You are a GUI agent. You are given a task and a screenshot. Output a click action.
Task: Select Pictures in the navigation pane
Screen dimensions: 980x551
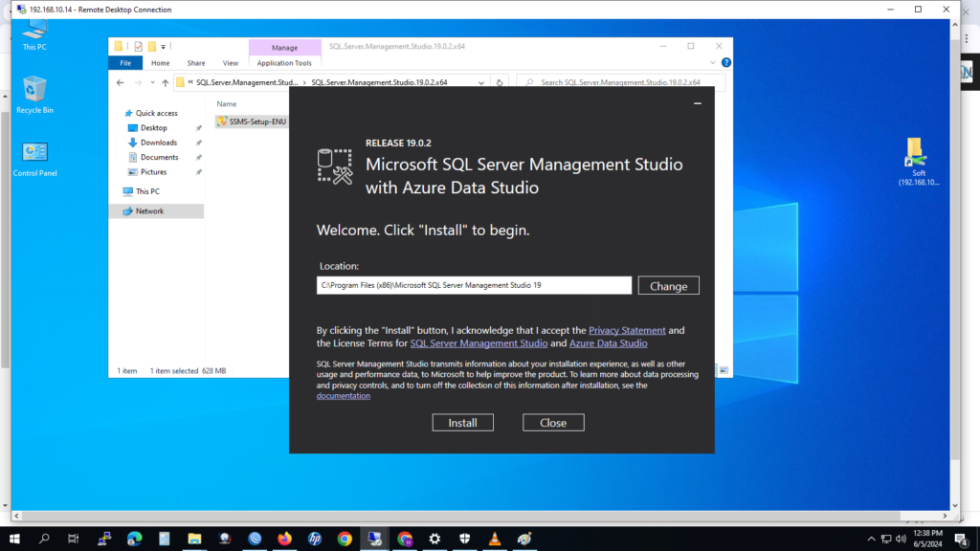153,172
